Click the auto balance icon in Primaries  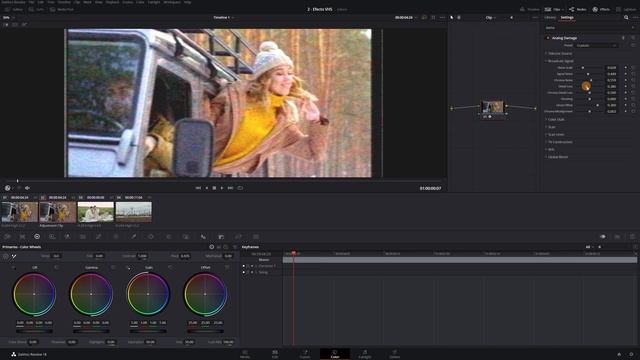[x=6, y=256]
